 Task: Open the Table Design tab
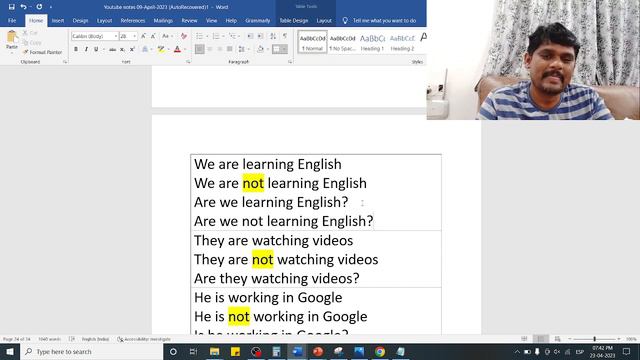pyautogui.click(x=293, y=20)
